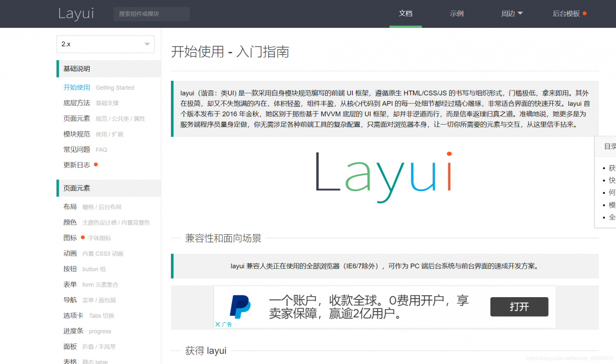Open 面板 折叠/手风琴 link
Image resolution: width=616 pixels, height=364 pixels.
click(90, 346)
